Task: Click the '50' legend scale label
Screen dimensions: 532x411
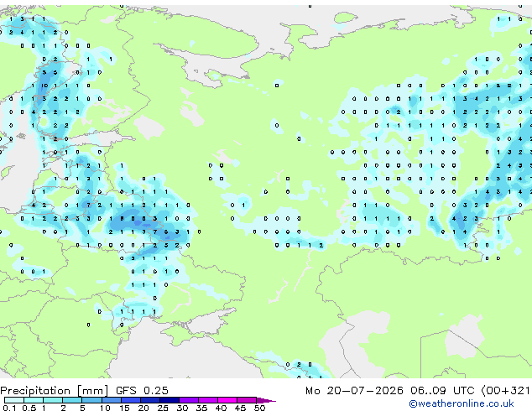Action: click(259, 408)
